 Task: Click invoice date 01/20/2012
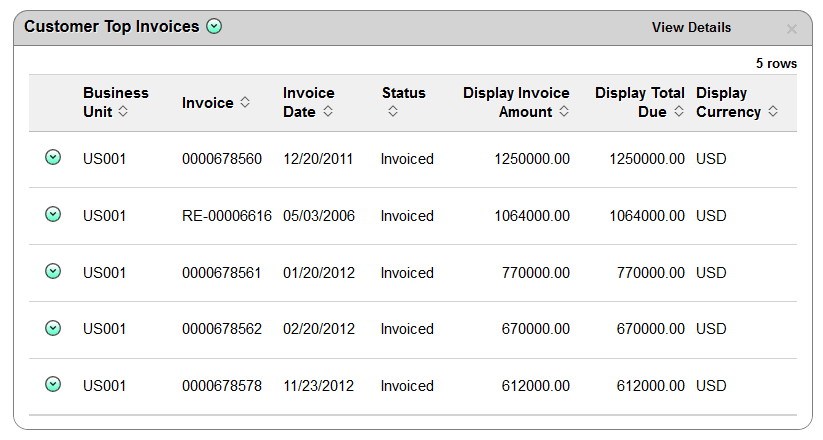pyautogui.click(x=319, y=273)
